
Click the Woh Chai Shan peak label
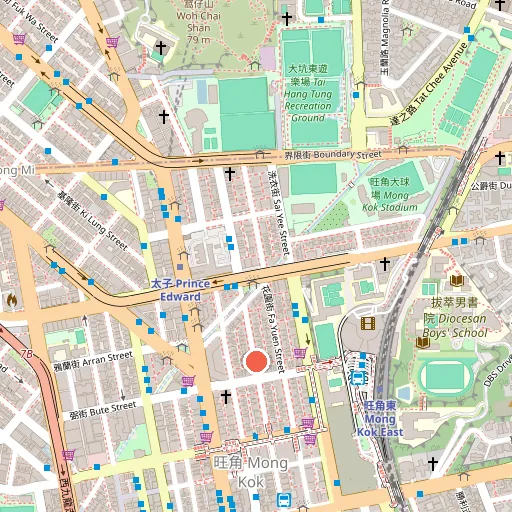click(199, 22)
